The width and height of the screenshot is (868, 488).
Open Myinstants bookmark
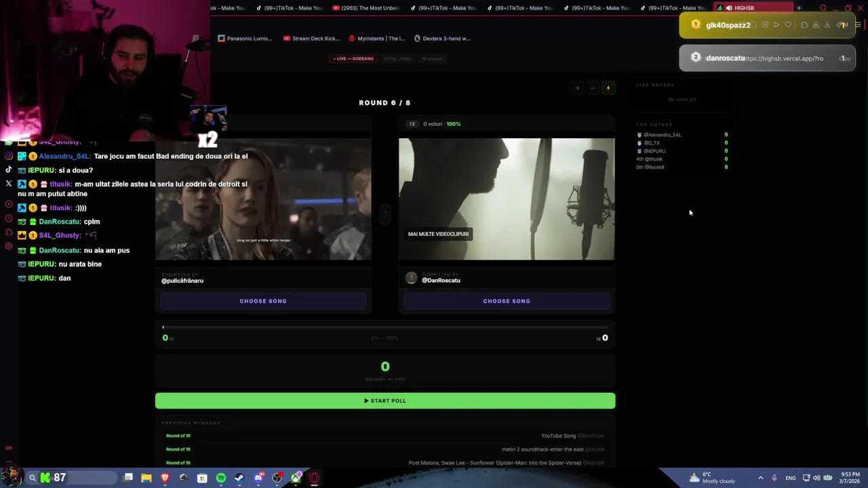(x=376, y=39)
